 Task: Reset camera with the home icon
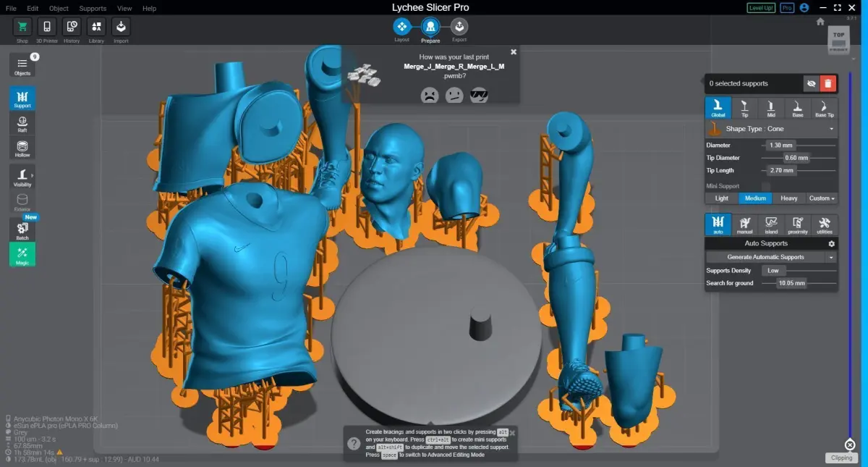coord(820,22)
